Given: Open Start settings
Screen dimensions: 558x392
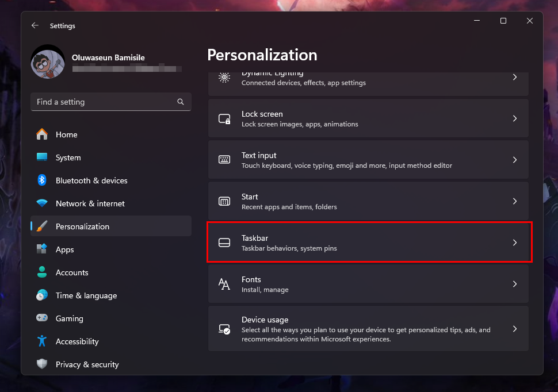Looking at the screenshot, I should (368, 201).
